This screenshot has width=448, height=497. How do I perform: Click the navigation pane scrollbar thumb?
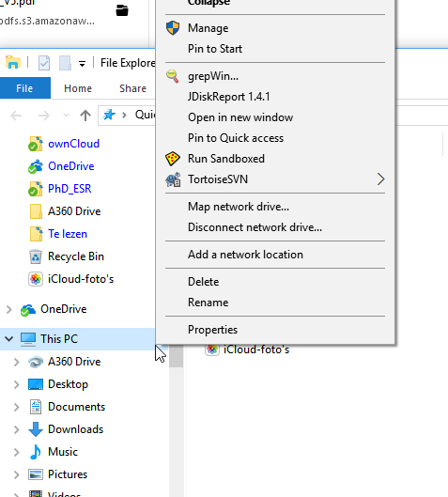(x=177, y=357)
